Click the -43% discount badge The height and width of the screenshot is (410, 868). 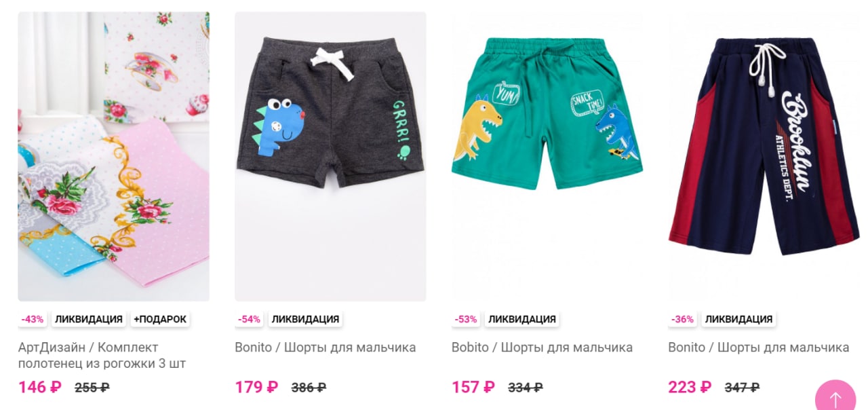coord(33,319)
